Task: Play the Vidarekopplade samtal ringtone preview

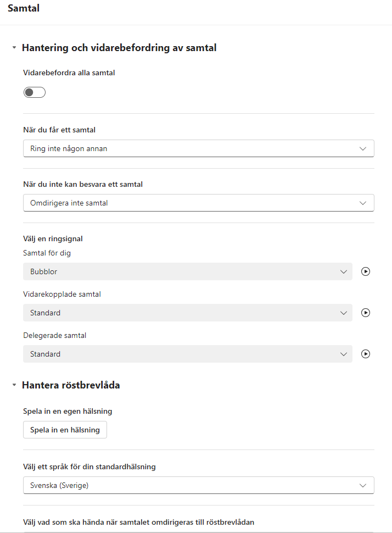Action: point(366,313)
